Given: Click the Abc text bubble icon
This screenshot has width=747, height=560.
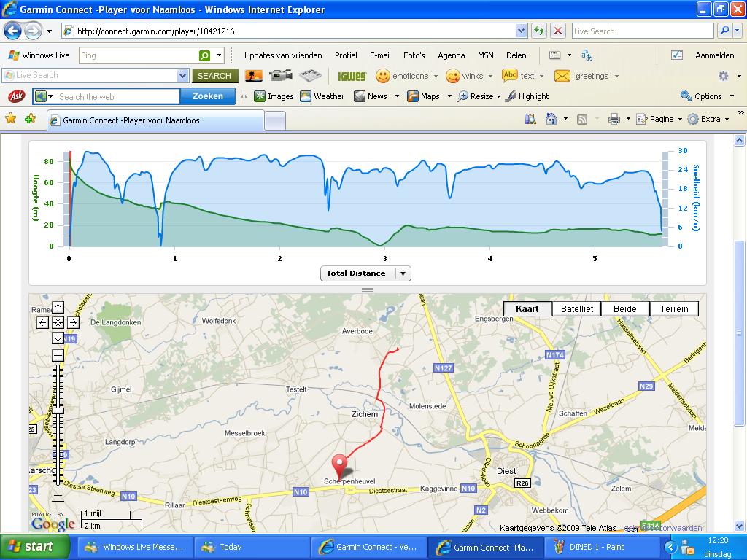Looking at the screenshot, I should click(x=510, y=75).
